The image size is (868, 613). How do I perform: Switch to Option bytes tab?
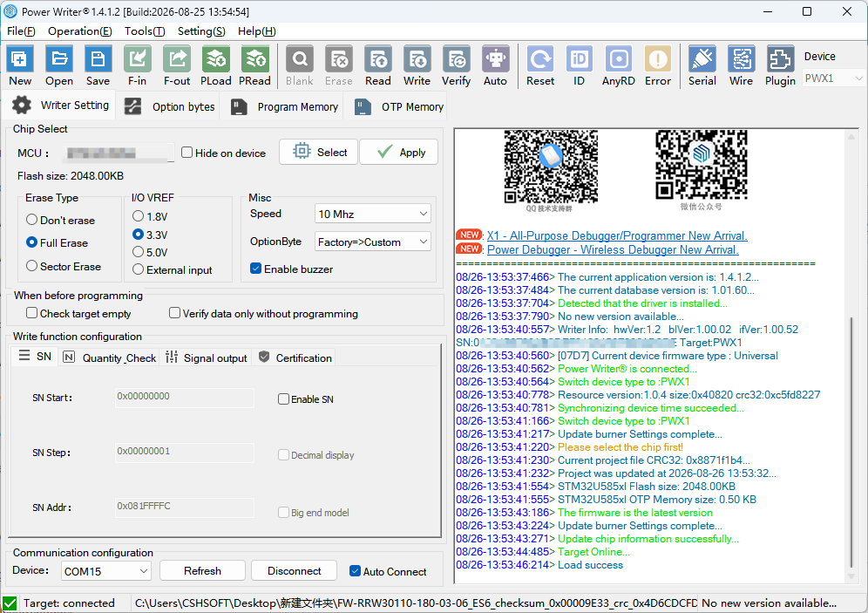[169, 106]
